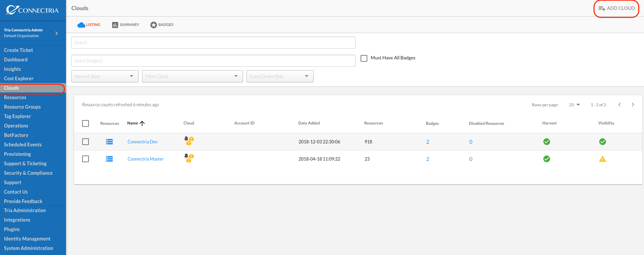Open Tria Administration in sidebar

click(25, 210)
